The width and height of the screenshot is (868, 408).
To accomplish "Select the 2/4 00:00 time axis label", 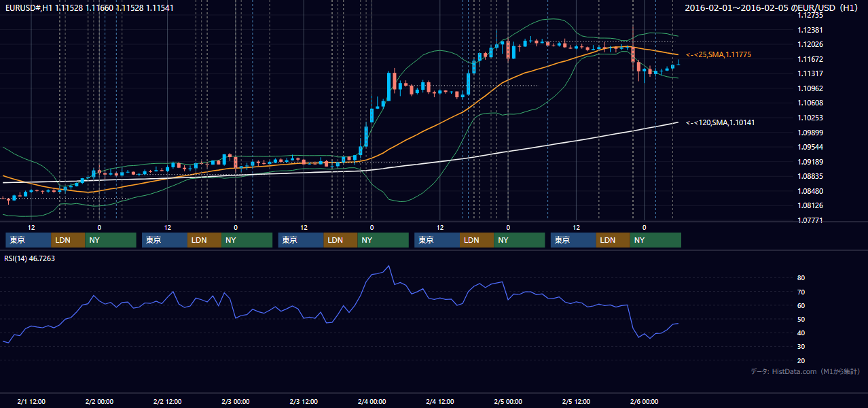I will (372, 402).
